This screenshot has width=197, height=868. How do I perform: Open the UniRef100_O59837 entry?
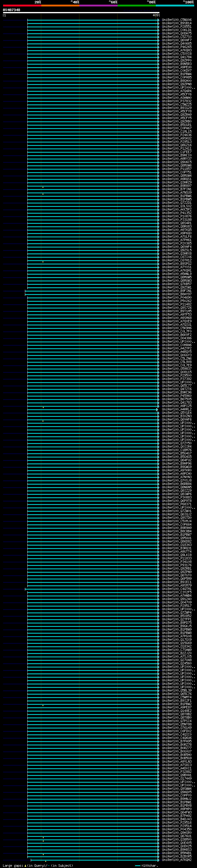click(x=177, y=369)
